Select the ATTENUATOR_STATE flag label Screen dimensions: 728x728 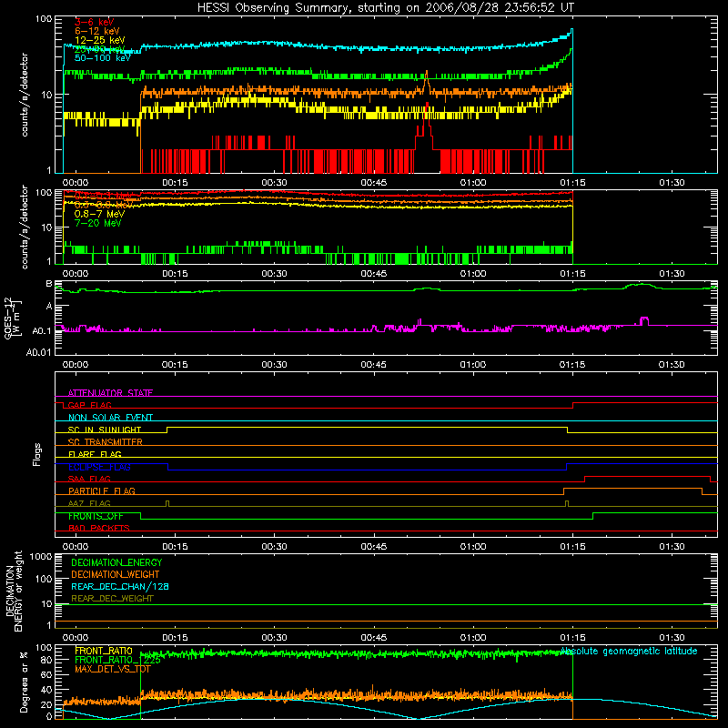110,393
